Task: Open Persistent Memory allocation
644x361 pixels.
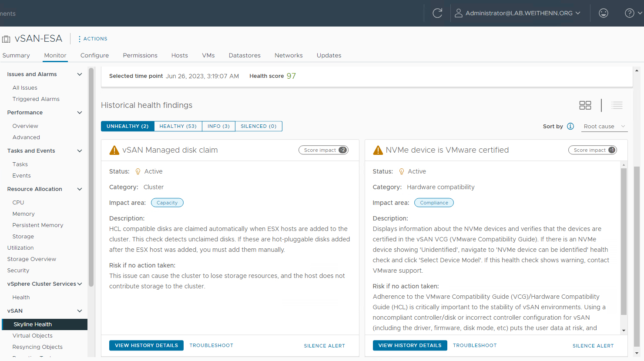Action: pyautogui.click(x=38, y=225)
